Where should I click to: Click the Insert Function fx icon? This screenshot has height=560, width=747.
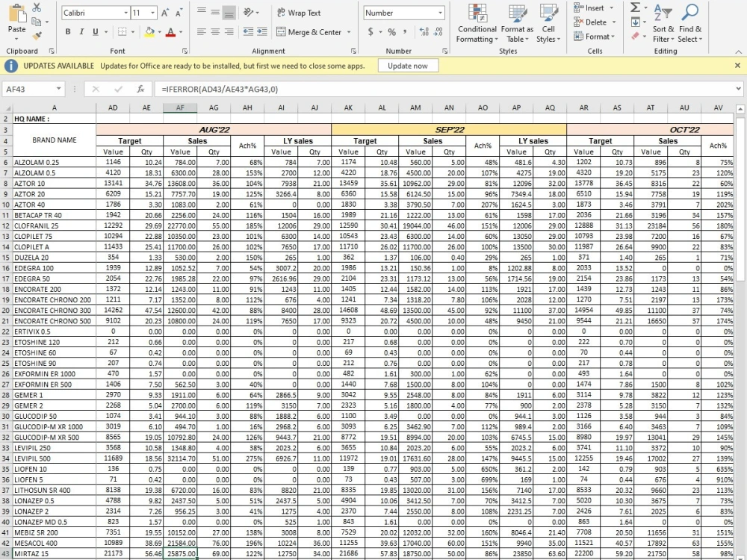(140, 89)
